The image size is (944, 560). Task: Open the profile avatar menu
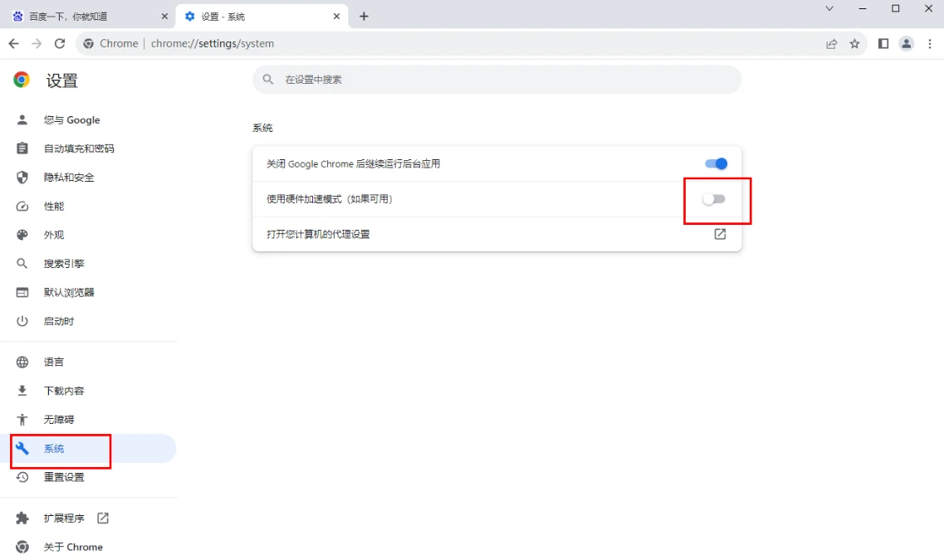tap(906, 43)
